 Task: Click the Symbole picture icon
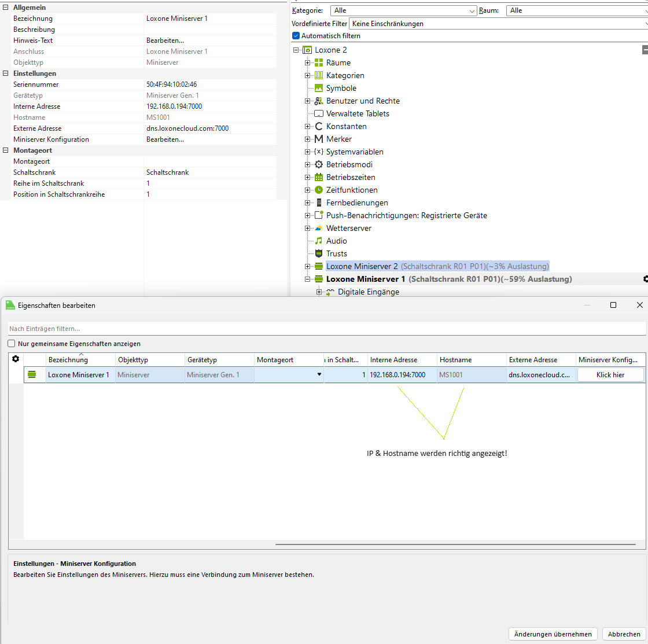point(319,88)
